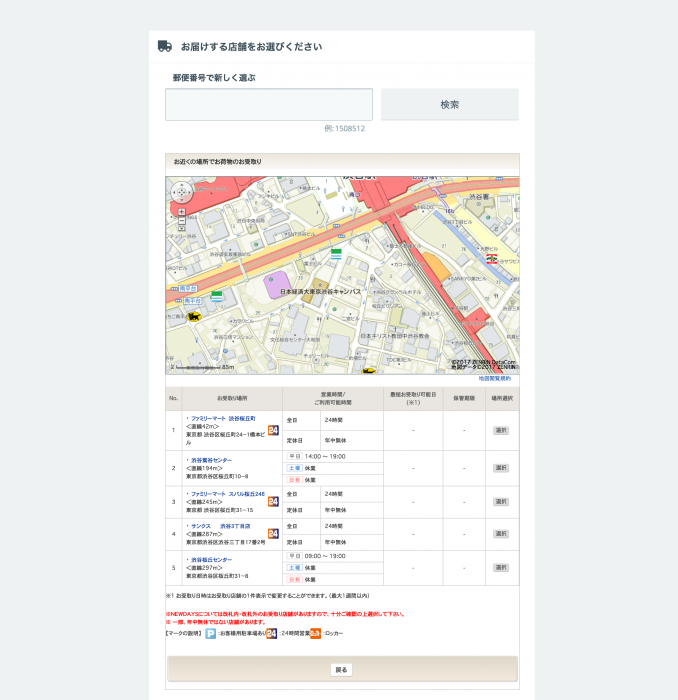
Task: Click the 日祝 tag in row 5
Action: 295,579
